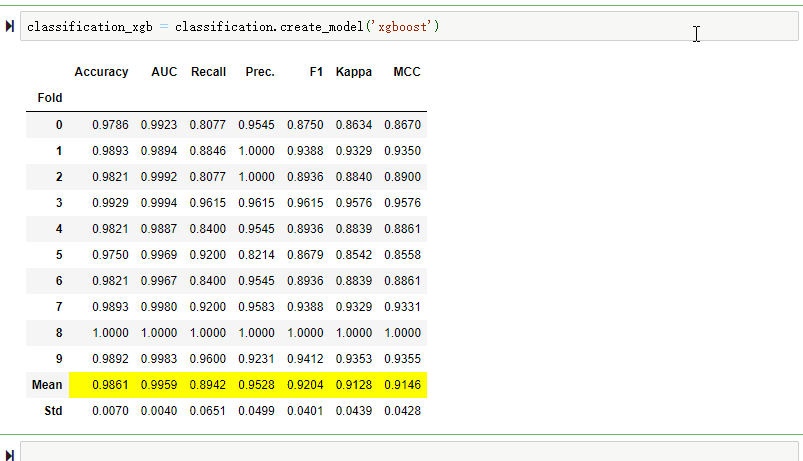Screen dimensions: 803x461
Task: Click the Std row label
Action: 53,411
